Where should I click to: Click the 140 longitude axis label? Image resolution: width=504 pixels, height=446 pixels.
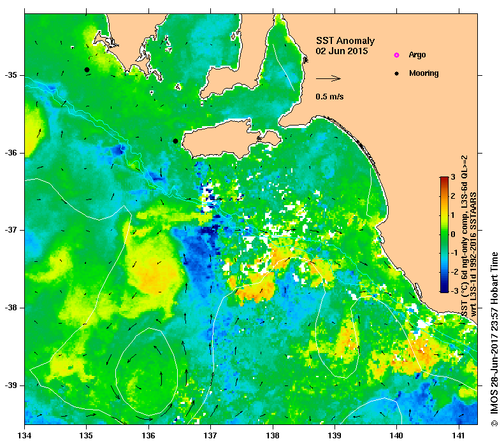coord(396,436)
